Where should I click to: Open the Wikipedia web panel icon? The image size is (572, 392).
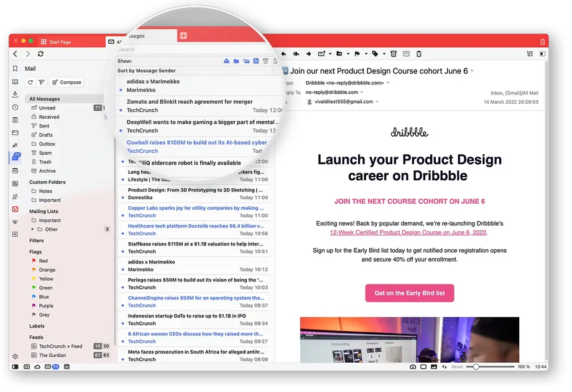[x=15, y=222]
